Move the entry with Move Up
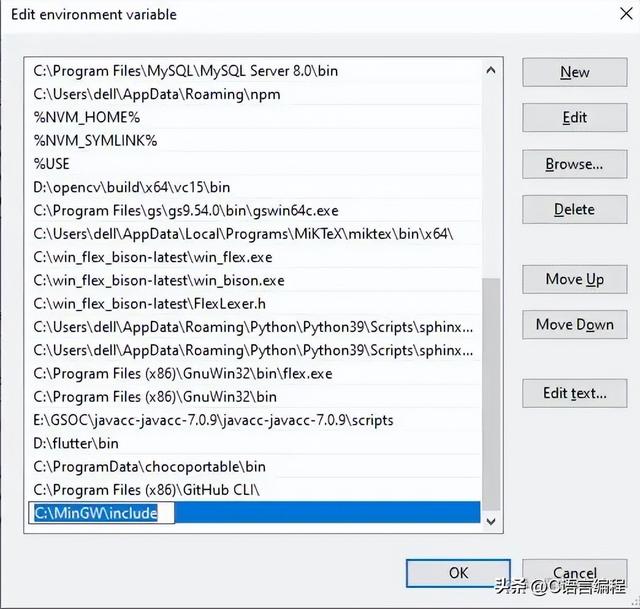 (575, 279)
